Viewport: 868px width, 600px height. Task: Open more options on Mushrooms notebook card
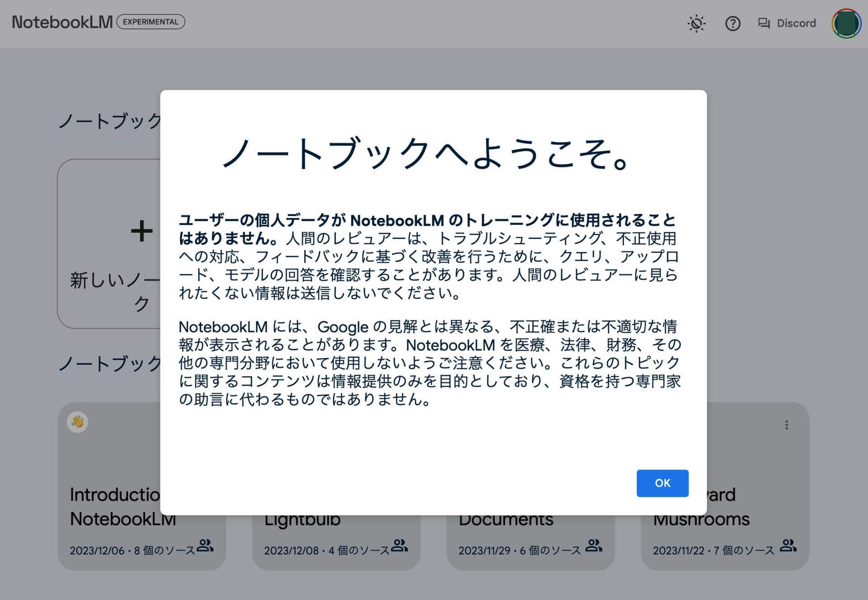click(786, 425)
